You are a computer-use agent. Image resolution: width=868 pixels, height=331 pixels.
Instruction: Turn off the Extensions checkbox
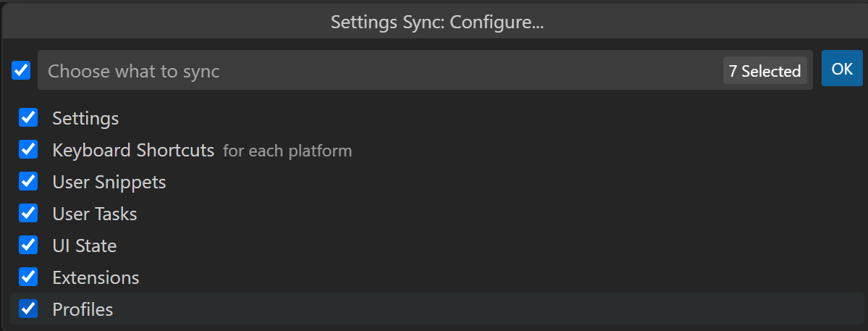tap(28, 277)
